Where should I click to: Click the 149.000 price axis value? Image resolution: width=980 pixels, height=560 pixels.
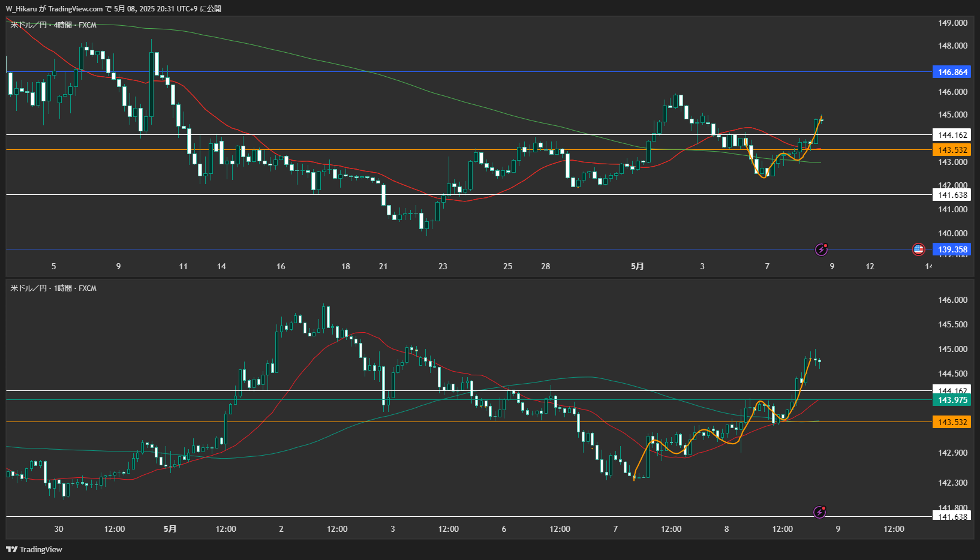952,23
